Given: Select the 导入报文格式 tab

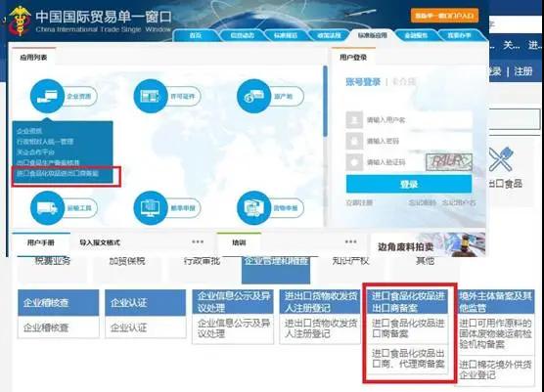Looking at the screenshot, I should (100, 242).
